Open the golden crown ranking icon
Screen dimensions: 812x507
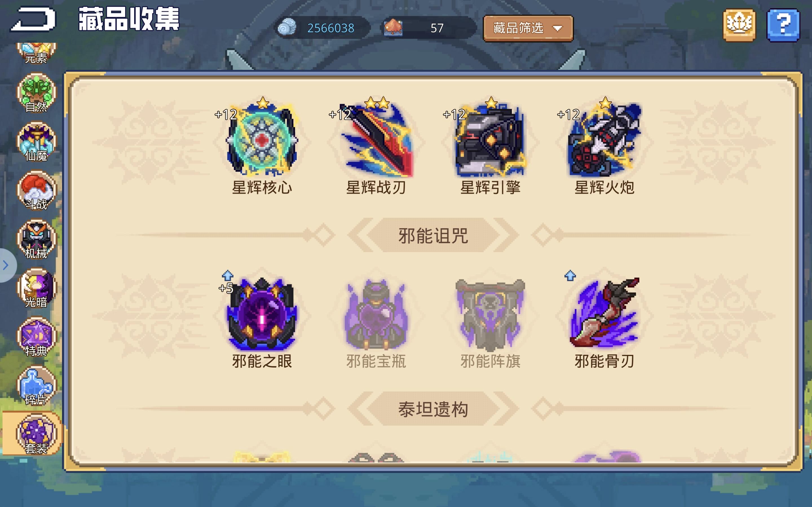[739, 25]
